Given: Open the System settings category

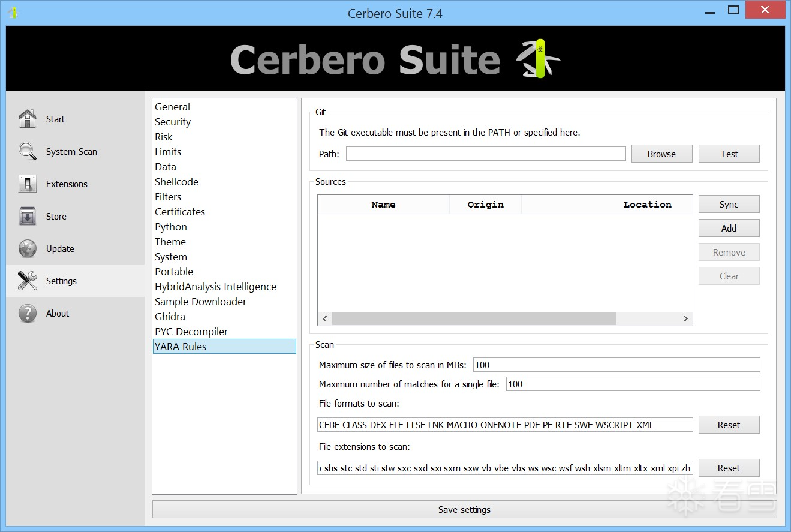Looking at the screenshot, I should [224, 257].
